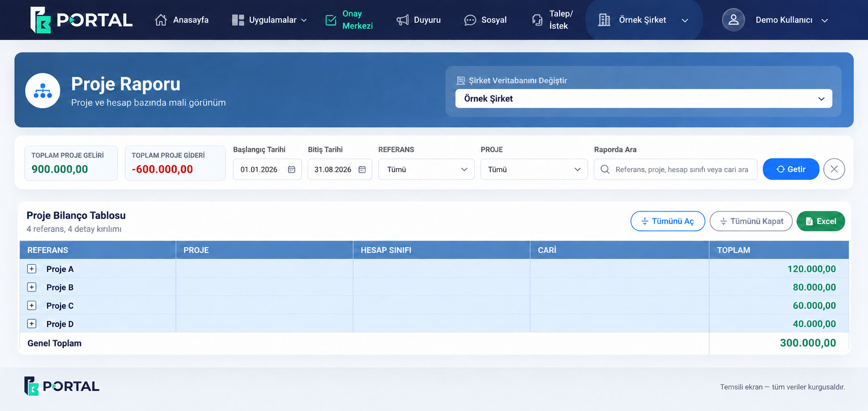Export the table with the Excel button
This screenshot has width=868, height=411.
coord(821,221)
